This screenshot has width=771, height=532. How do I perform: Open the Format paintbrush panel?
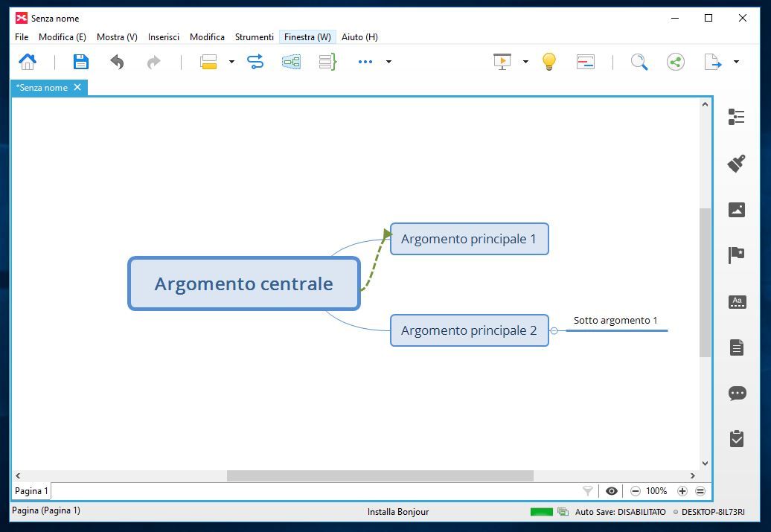pos(736,164)
